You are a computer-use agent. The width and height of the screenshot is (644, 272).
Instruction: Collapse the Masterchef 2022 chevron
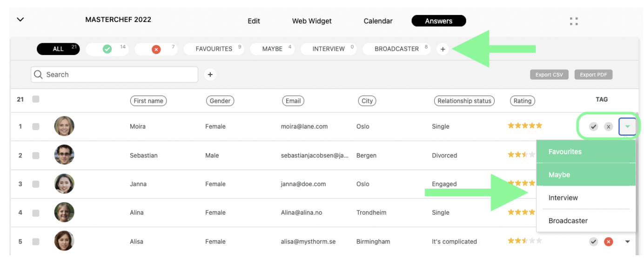pyautogui.click(x=20, y=20)
